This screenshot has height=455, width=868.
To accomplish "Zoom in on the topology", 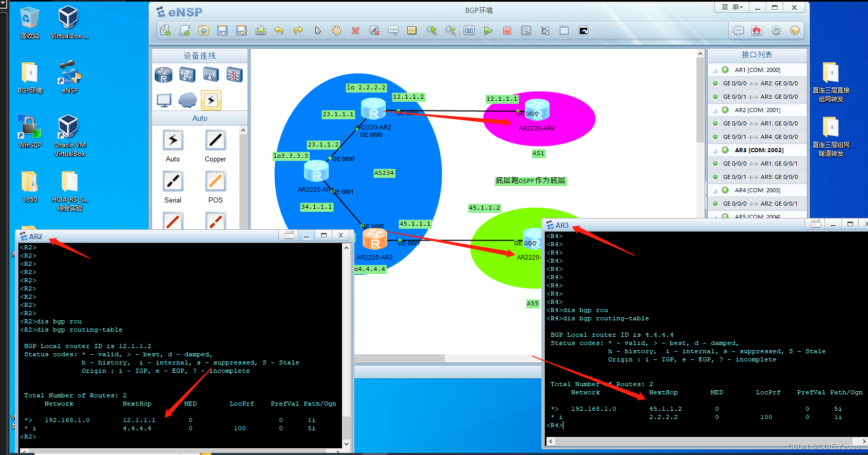I will pyautogui.click(x=431, y=30).
